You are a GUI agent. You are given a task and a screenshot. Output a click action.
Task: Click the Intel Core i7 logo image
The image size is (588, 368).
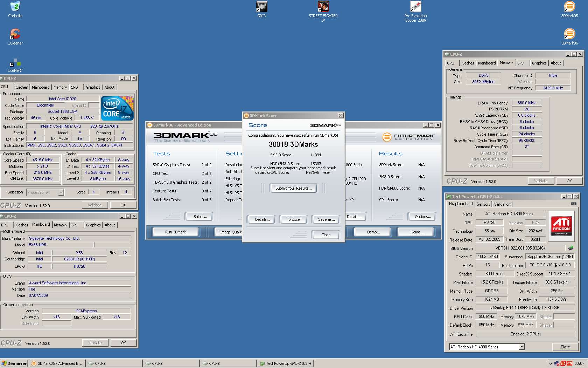click(117, 108)
